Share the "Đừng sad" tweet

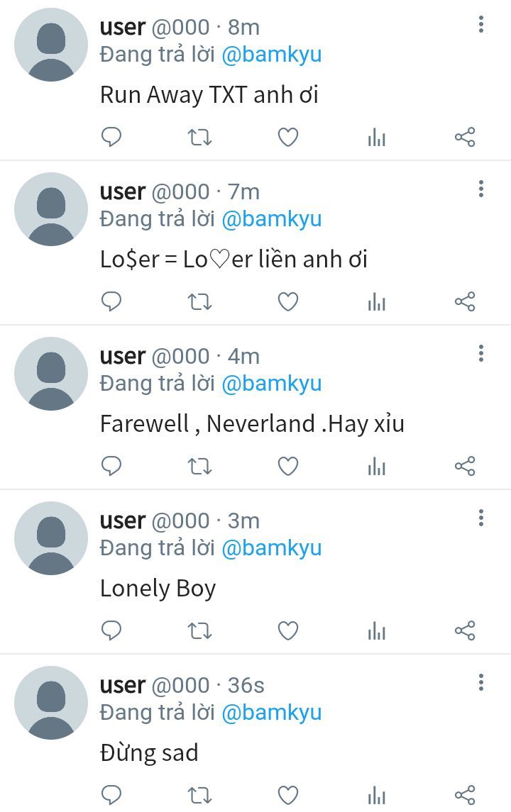point(465,795)
